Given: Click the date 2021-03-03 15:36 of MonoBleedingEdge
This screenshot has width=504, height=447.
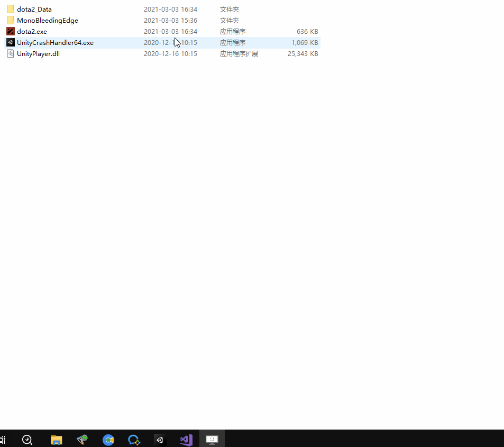Looking at the screenshot, I should click(170, 20).
